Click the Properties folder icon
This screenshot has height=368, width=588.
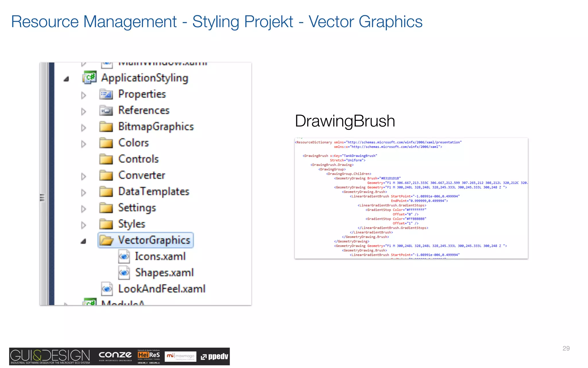click(x=106, y=94)
